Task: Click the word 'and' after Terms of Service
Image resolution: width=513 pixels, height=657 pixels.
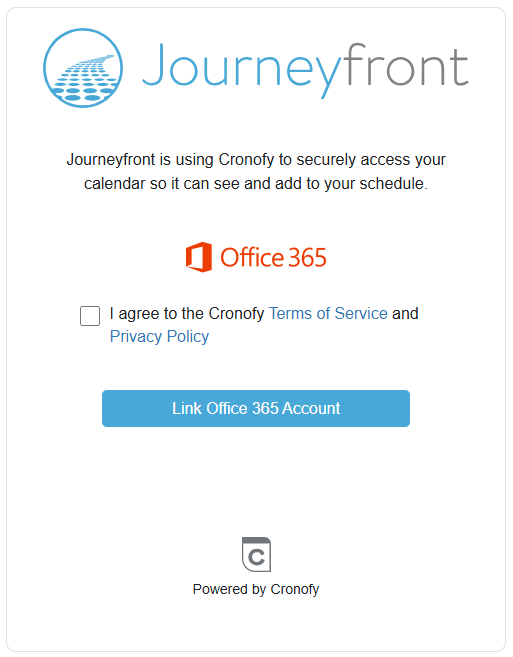Action: 405,313
